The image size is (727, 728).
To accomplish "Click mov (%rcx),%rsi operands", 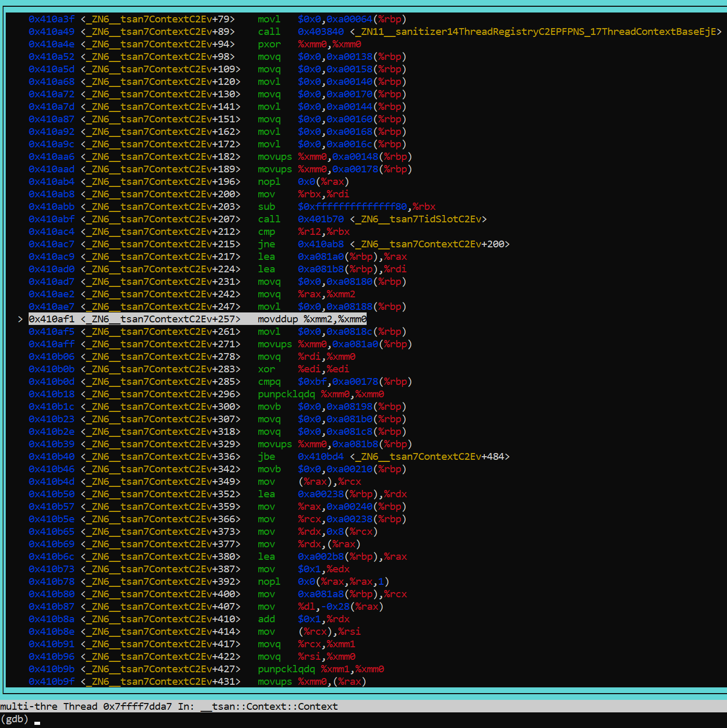I will pos(329,632).
